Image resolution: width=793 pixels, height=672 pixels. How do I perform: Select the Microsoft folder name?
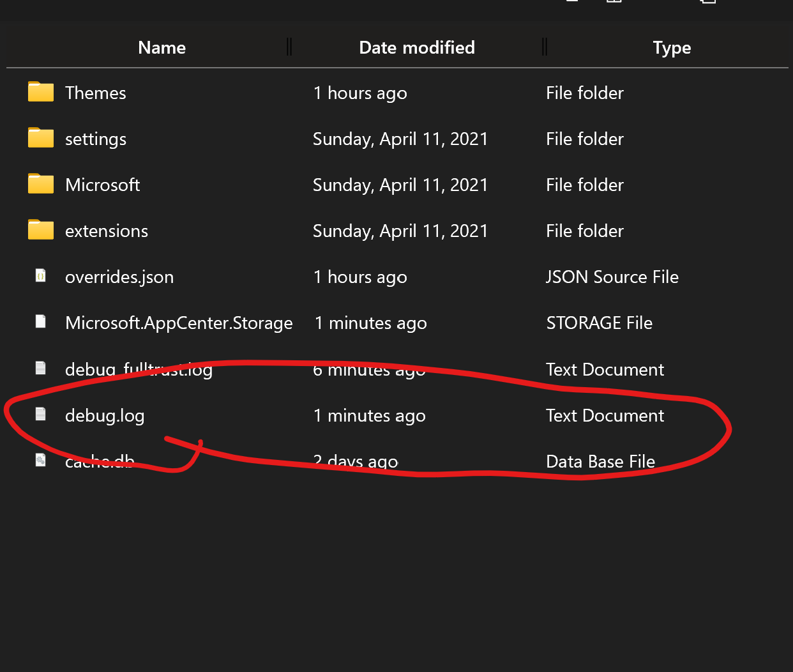point(103,185)
